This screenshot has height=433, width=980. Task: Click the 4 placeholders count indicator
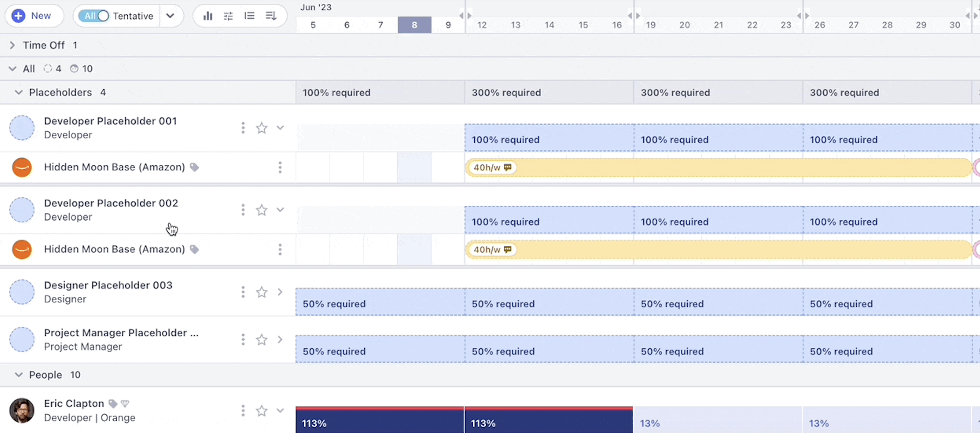point(53,69)
